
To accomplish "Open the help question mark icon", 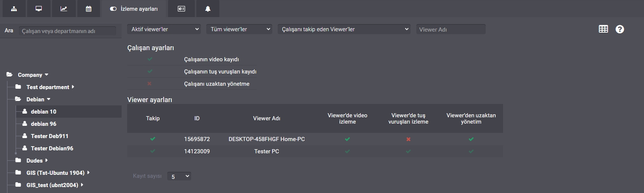I will tap(620, 29).
